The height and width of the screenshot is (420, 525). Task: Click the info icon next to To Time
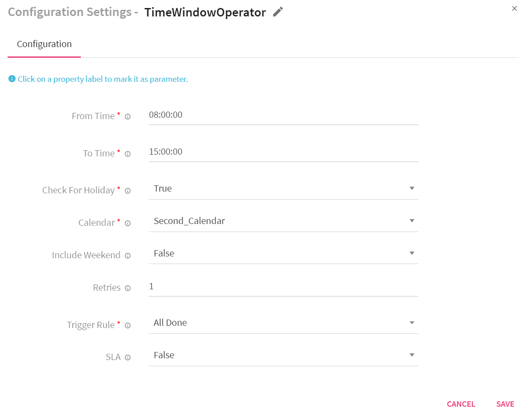(127, 153)
